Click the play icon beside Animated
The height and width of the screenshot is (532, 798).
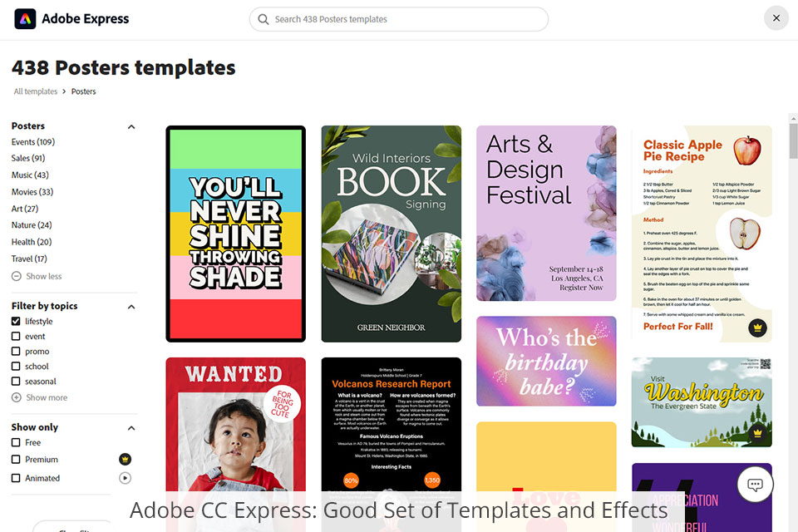[x=126, y=478]
